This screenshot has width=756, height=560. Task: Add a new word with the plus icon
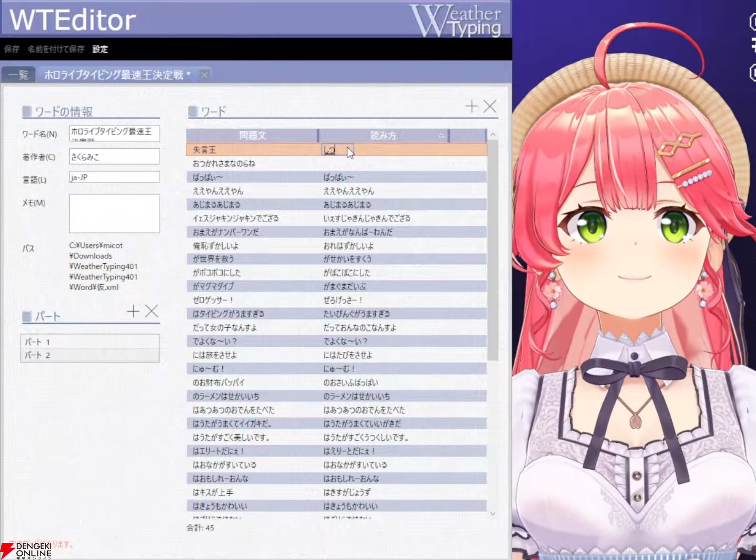[472, 106]
